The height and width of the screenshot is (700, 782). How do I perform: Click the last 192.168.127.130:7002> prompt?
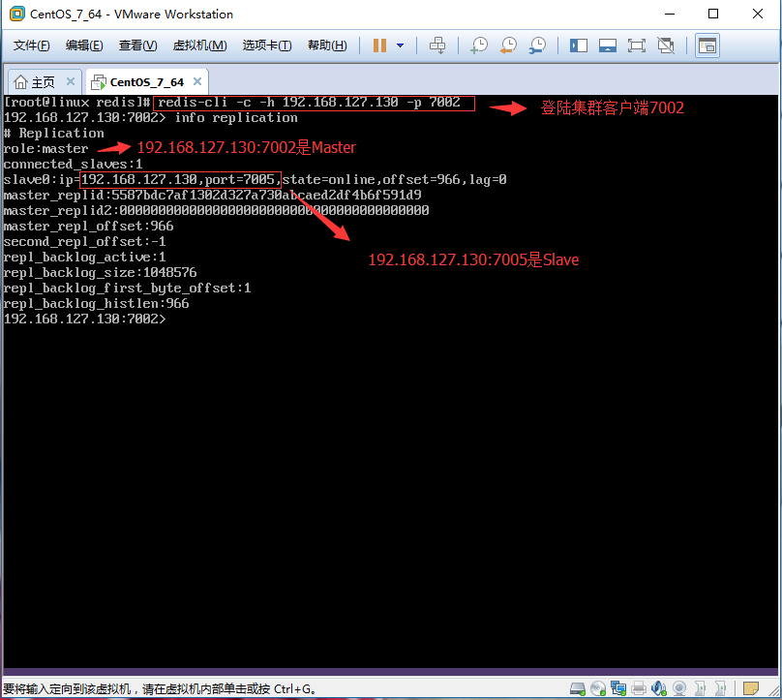[x=84, y=319]
